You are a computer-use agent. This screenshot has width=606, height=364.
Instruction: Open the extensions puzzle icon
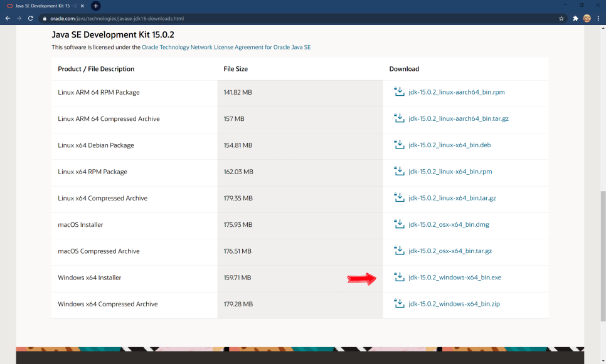click(575, 18)
